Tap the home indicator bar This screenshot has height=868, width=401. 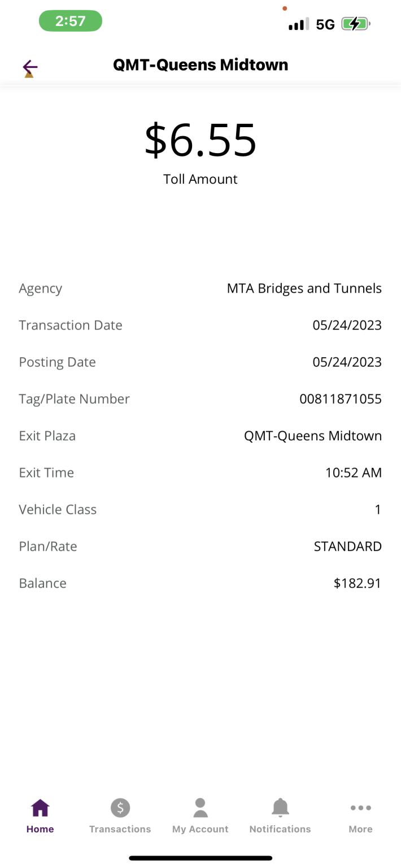200,858
